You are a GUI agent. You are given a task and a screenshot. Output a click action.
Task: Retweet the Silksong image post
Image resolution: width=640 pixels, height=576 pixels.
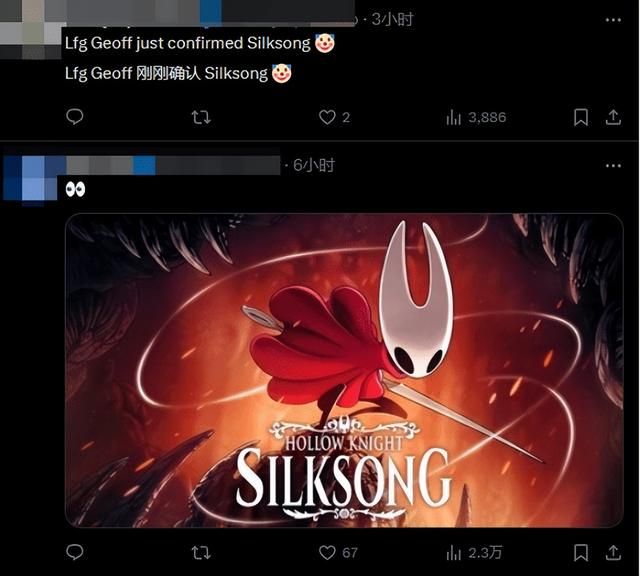(201, 553)
